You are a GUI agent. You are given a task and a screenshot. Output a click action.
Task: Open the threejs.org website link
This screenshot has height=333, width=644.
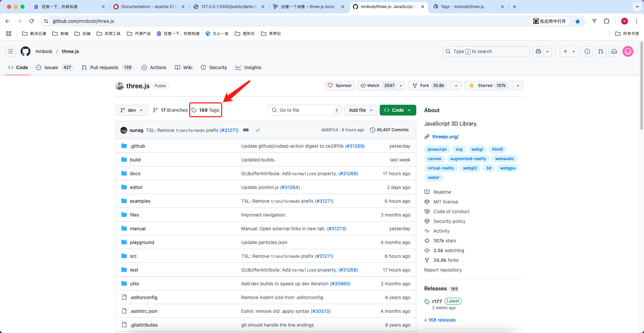point(445,137)
